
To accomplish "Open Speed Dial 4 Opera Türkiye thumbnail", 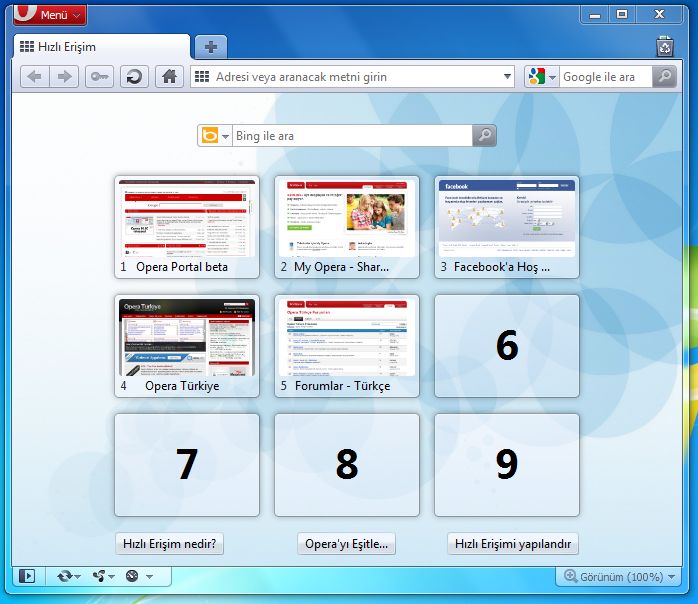I will coord(187,346).
